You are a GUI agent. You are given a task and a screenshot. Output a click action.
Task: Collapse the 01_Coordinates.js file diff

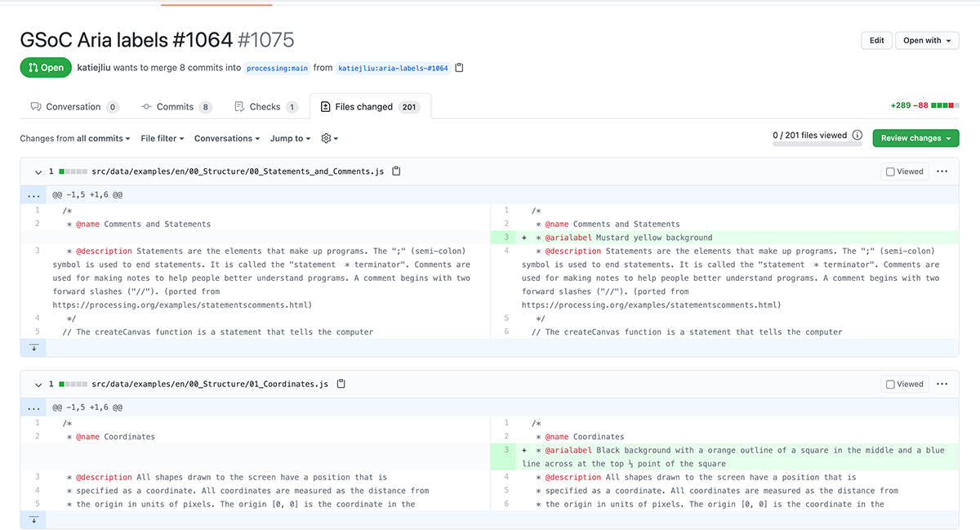[x=38, y=385]
